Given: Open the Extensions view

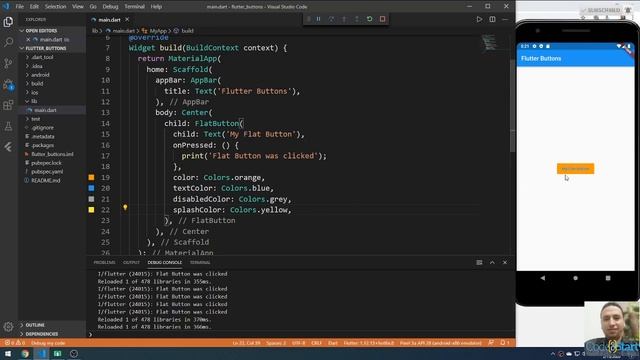Looking at the screenshot, I should tap(8, 105).
